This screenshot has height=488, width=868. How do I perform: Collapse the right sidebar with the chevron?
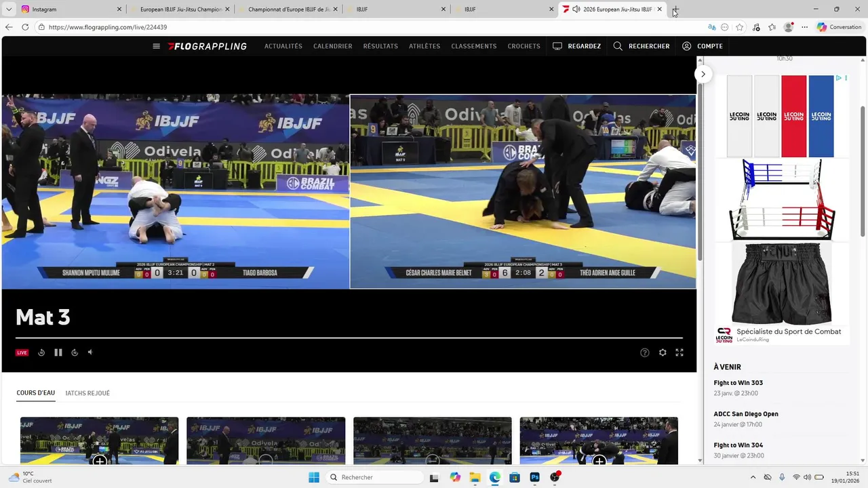click(x=703, y=74)
